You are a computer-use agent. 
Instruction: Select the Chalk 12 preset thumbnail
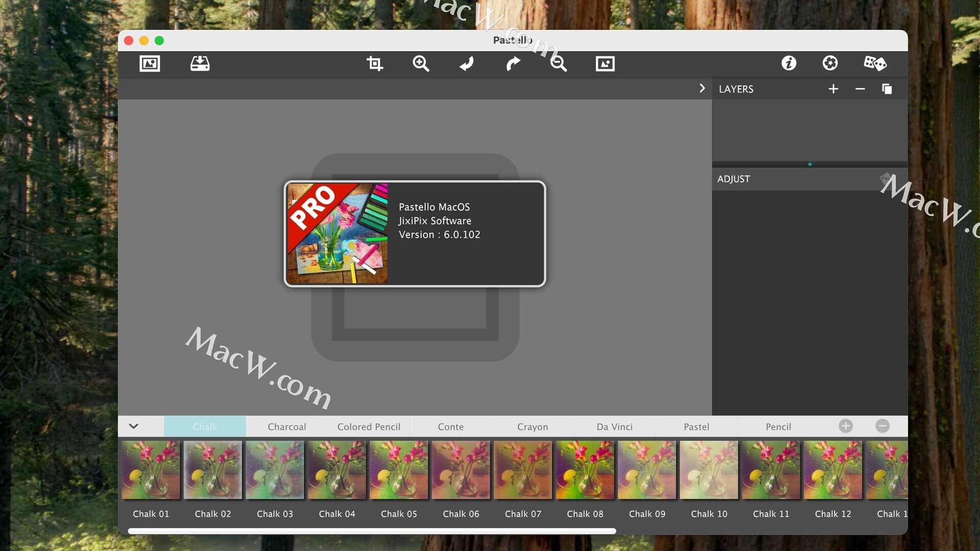click(833, 470)
